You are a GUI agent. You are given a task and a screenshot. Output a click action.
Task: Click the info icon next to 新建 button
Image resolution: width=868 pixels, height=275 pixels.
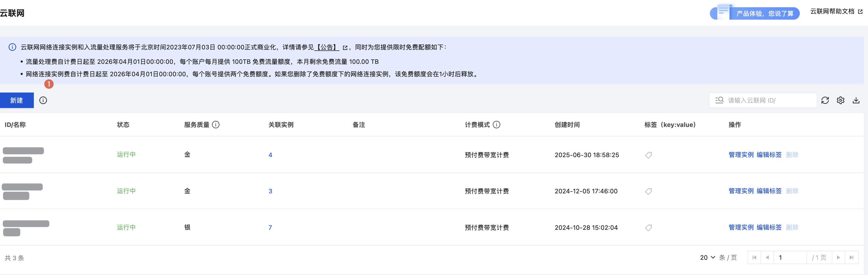43,101
